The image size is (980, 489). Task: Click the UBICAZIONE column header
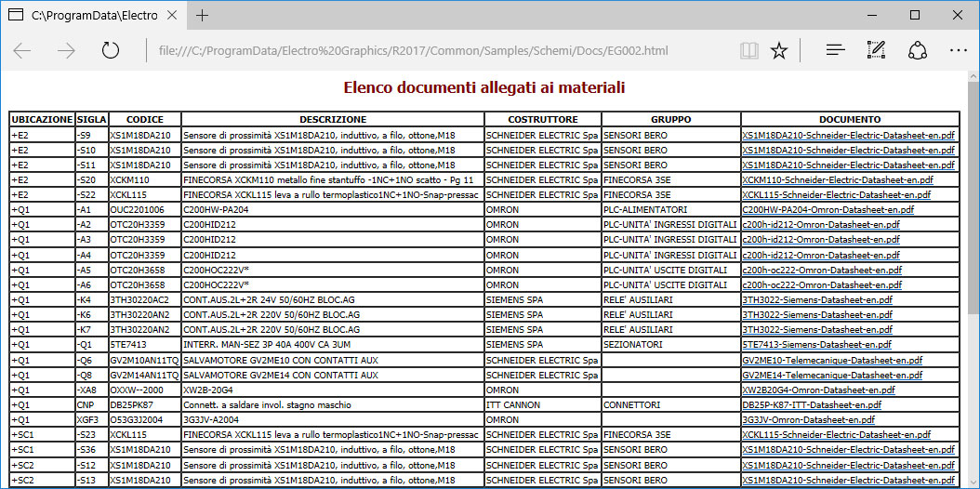[42, 119]
